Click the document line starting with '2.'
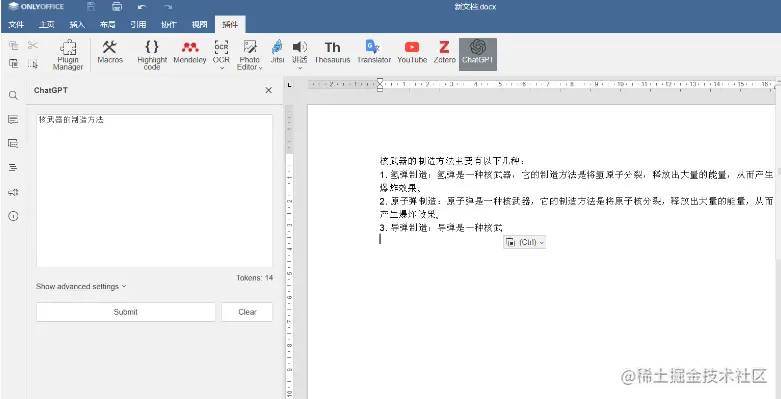Viewport: 781px width, 399px height. (577, 201)
